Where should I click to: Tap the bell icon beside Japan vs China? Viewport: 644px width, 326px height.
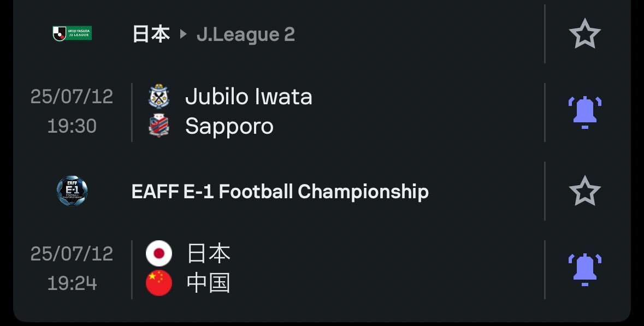585,268
